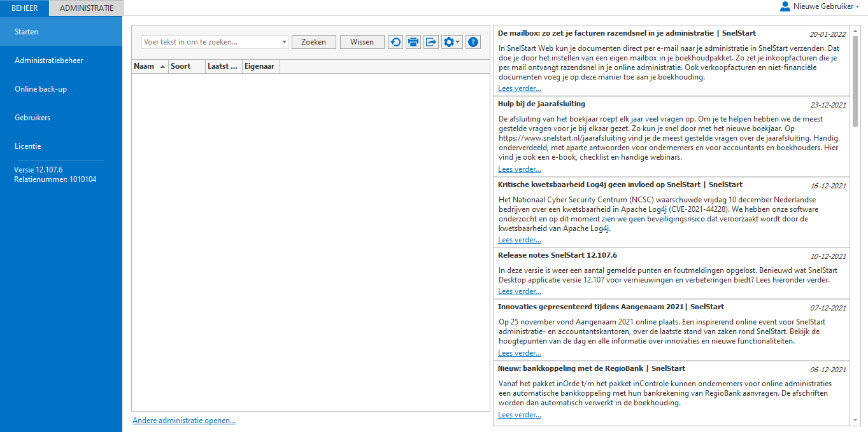Click the news panel scrollbar thumb
This screenshot has width=868, height=432.
click(x=855, y=80)
